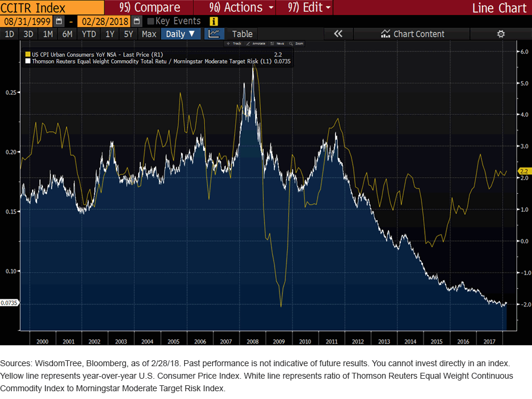Select the Zoom magnifier tool
The height and width of the screenshot is (399, 532).
tap(297, 44)
